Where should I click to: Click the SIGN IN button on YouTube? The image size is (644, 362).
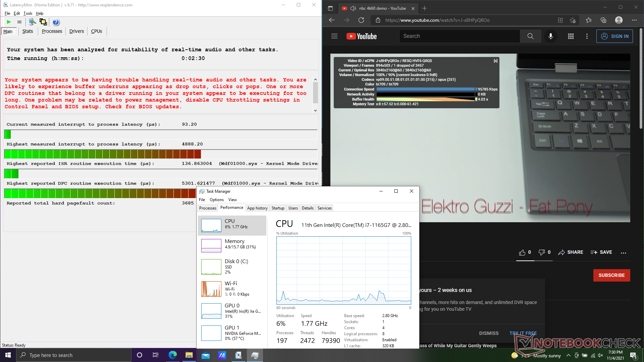tap(614, 36)
